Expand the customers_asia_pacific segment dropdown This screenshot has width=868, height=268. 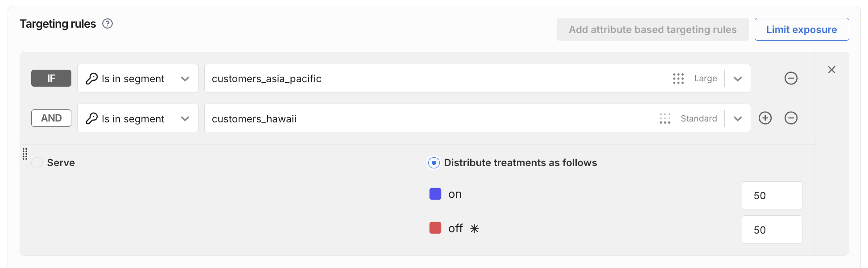click(738, 79)
